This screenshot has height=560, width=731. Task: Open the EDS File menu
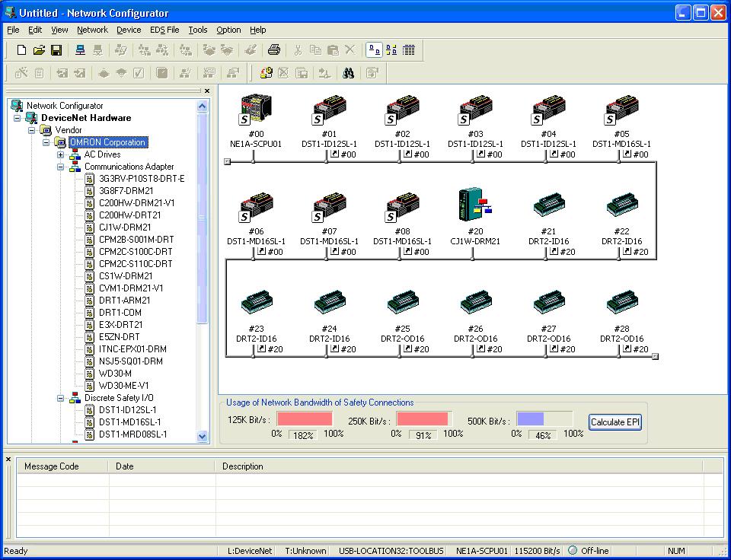coord(164,30)
